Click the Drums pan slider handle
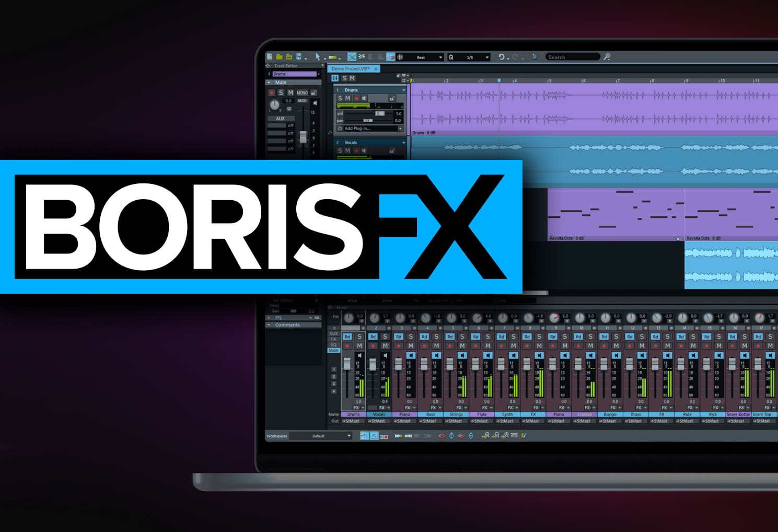The image size is (778, 532). point(367,120)
